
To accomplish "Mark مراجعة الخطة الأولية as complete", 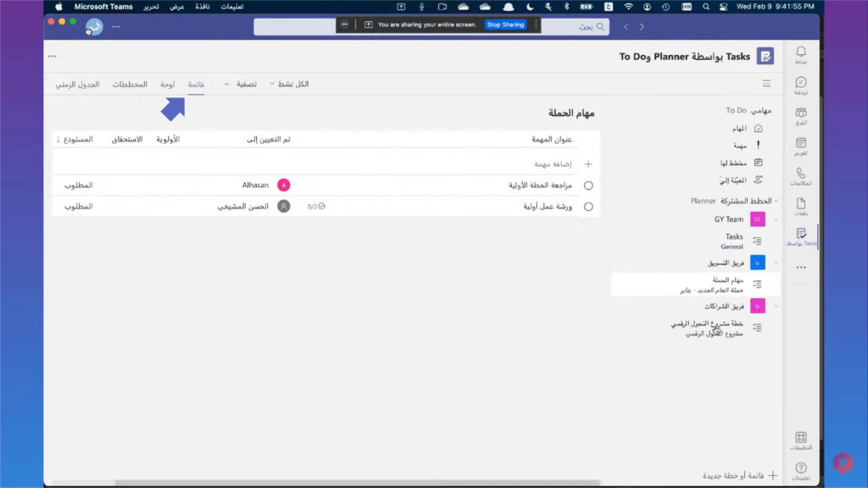I will (588, 186).
